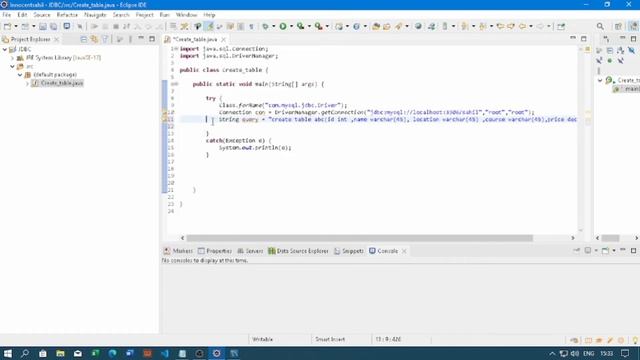This screenshot has height=360, width=640.
Task: Expand the JRE System Library node
Action: (12, 58)
